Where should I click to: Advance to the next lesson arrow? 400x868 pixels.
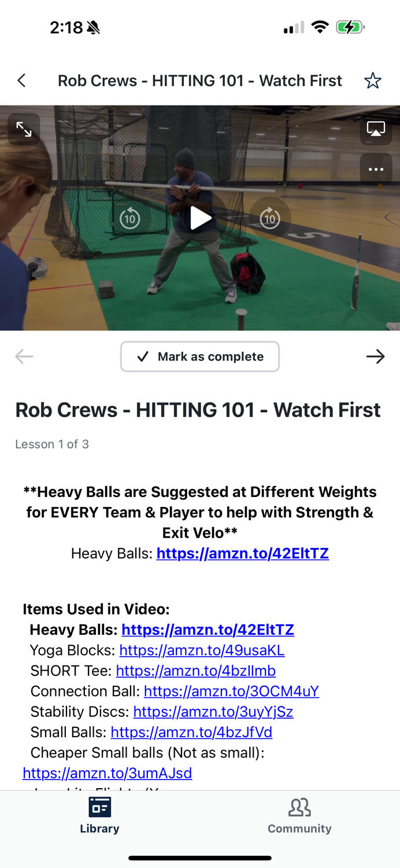376,356
